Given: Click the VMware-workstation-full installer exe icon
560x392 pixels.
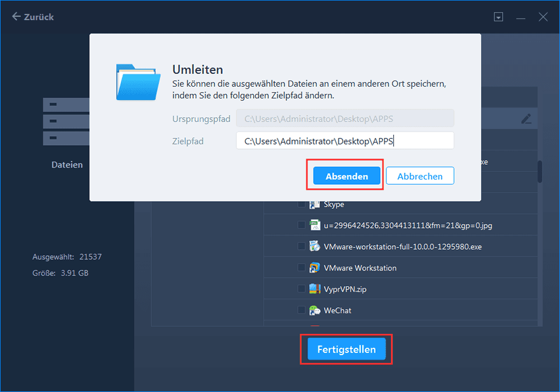Looking at the screenshot, I should tap(314, 246).
